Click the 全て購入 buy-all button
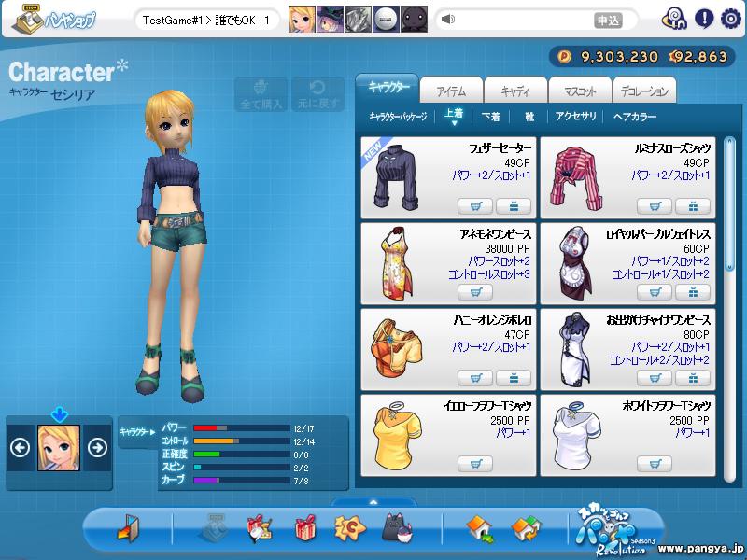 261,94
